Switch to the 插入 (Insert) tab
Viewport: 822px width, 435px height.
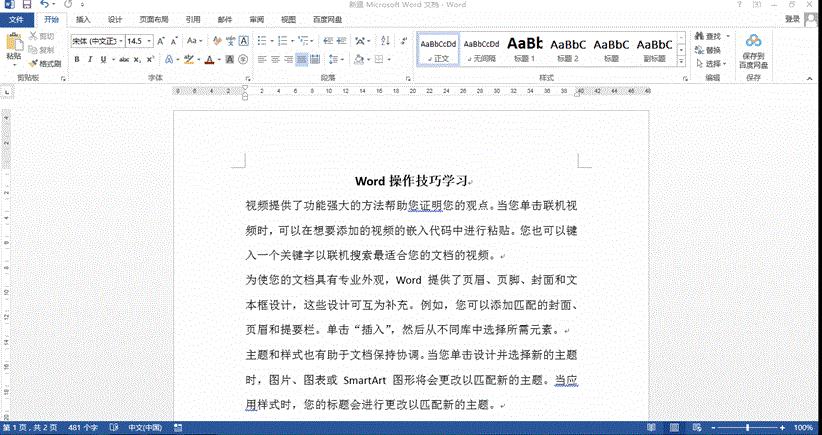click(83, 19)
